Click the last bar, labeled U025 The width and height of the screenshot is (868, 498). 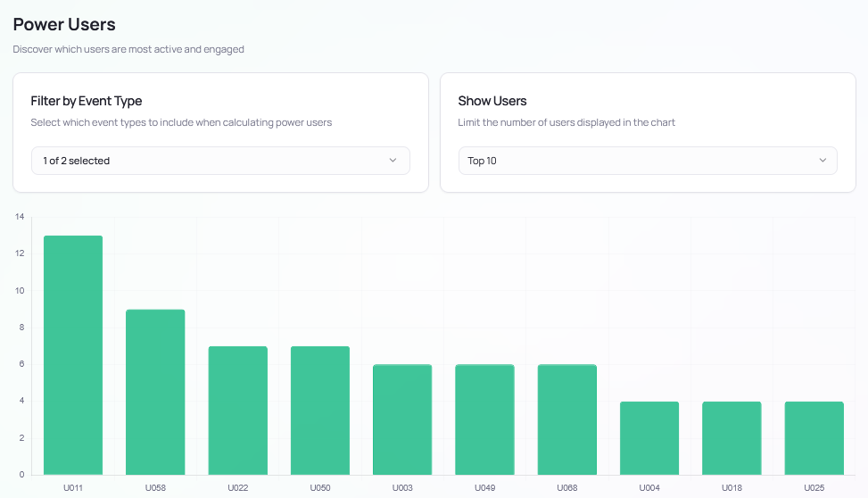click(x=814, y=438)
